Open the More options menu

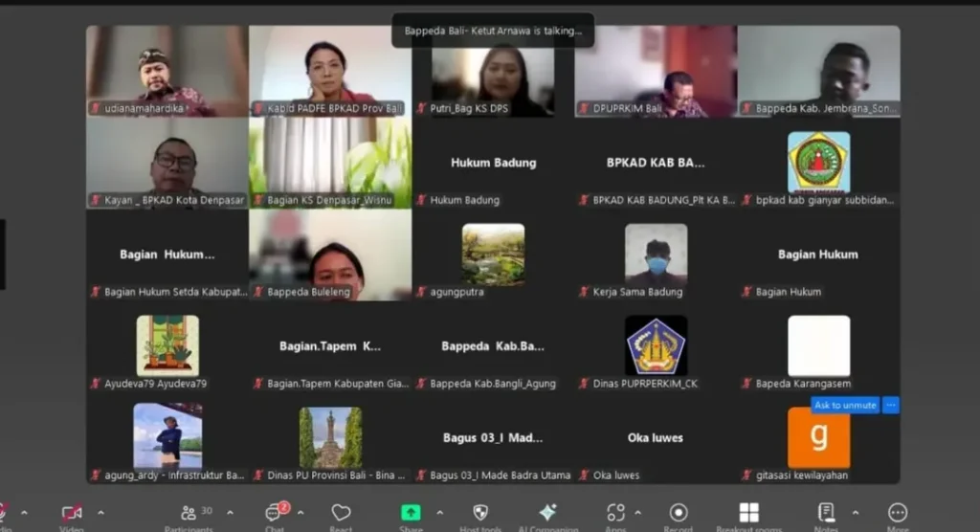[897, 514]
